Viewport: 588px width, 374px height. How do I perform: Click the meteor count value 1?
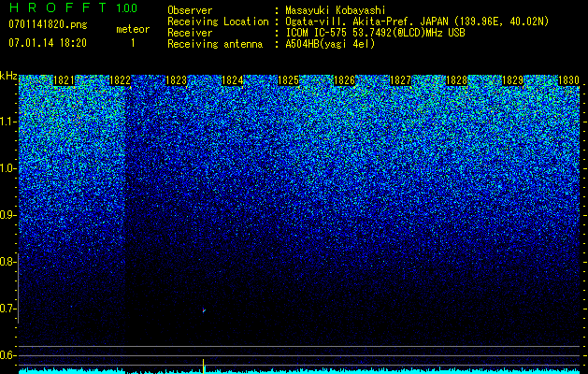133,43
